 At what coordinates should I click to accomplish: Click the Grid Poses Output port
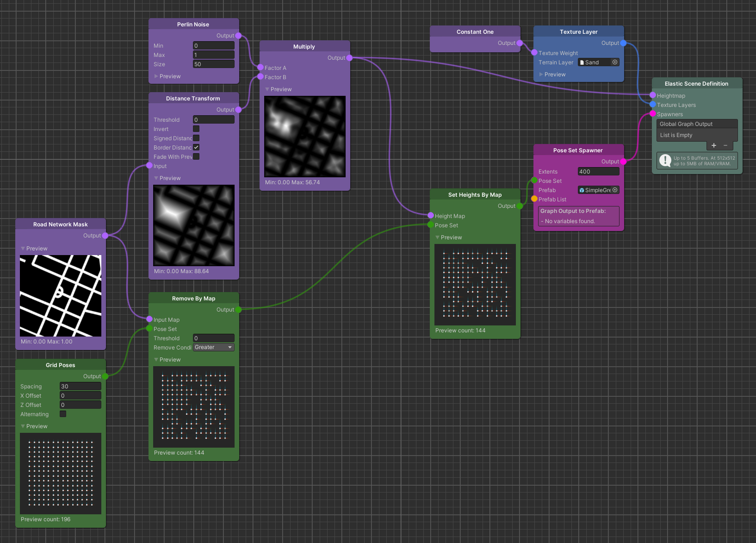[x=105, y=376]
